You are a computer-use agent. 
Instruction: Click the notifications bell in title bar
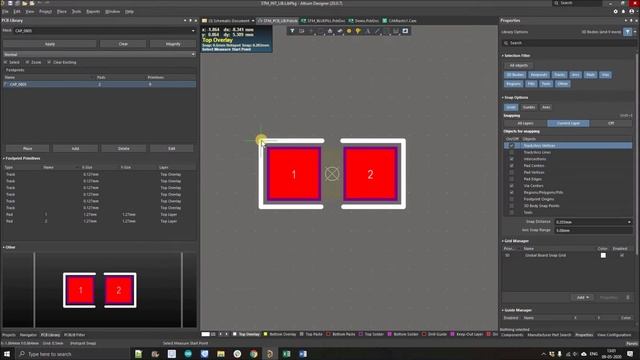click(x=623, y=11)
